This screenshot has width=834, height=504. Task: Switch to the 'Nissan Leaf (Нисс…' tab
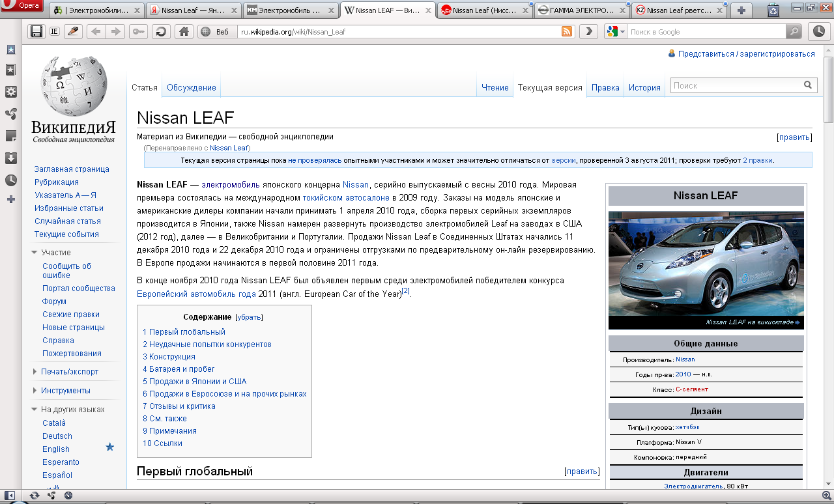485,10
